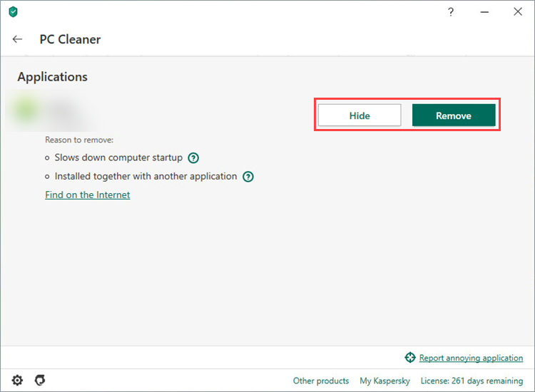The width and height of the screenshot is (535, 392).
Task: Open the "Other products" link
Action: [x=321, y=381]
